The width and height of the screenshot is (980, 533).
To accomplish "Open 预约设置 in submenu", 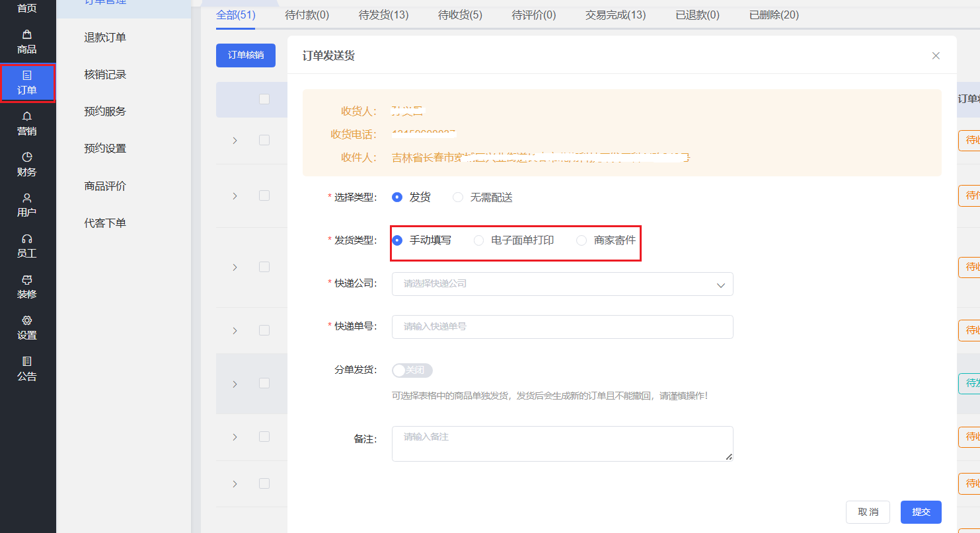I will 105,149.
